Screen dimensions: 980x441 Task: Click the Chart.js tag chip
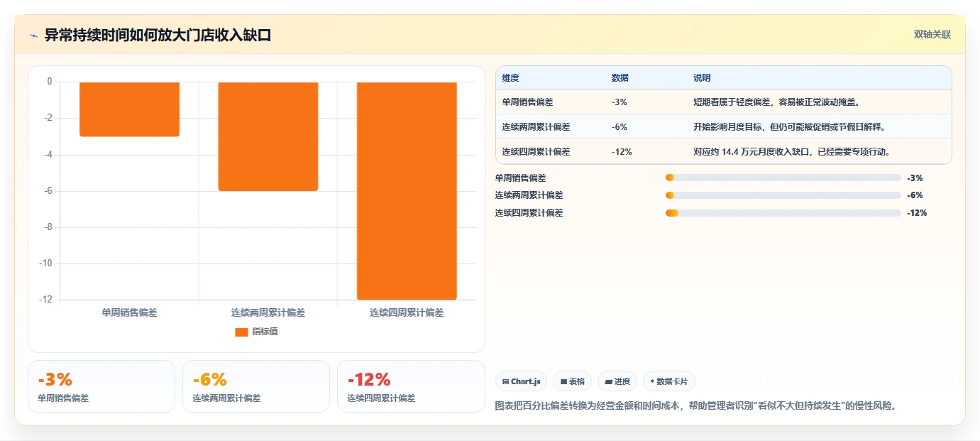pos(521,381)
